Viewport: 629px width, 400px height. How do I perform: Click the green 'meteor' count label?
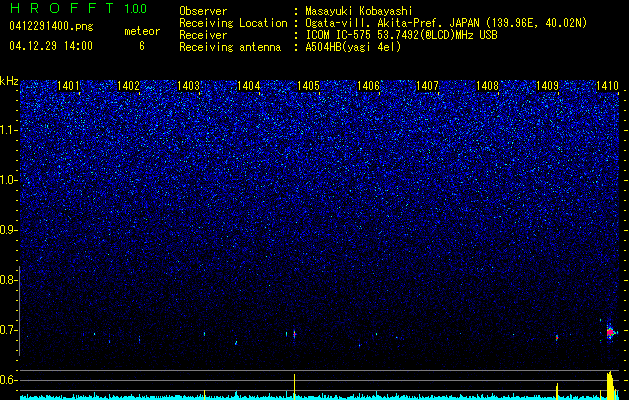(142, 31)
